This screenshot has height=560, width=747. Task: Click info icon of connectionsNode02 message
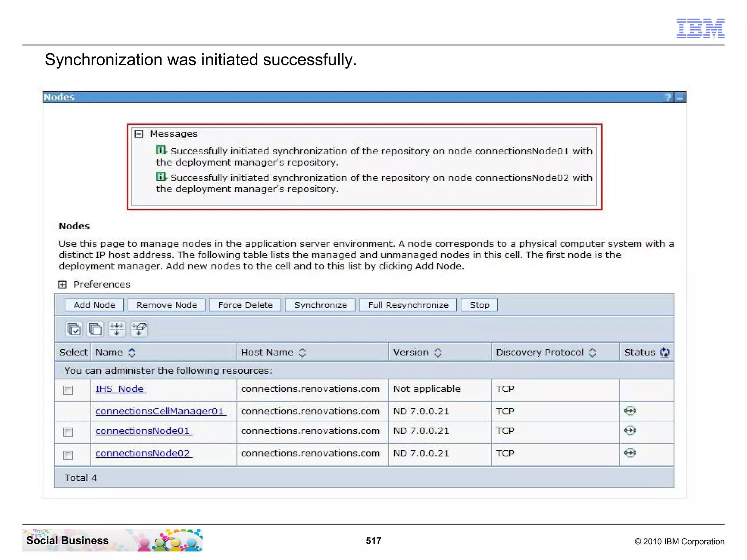click(161, 176)
